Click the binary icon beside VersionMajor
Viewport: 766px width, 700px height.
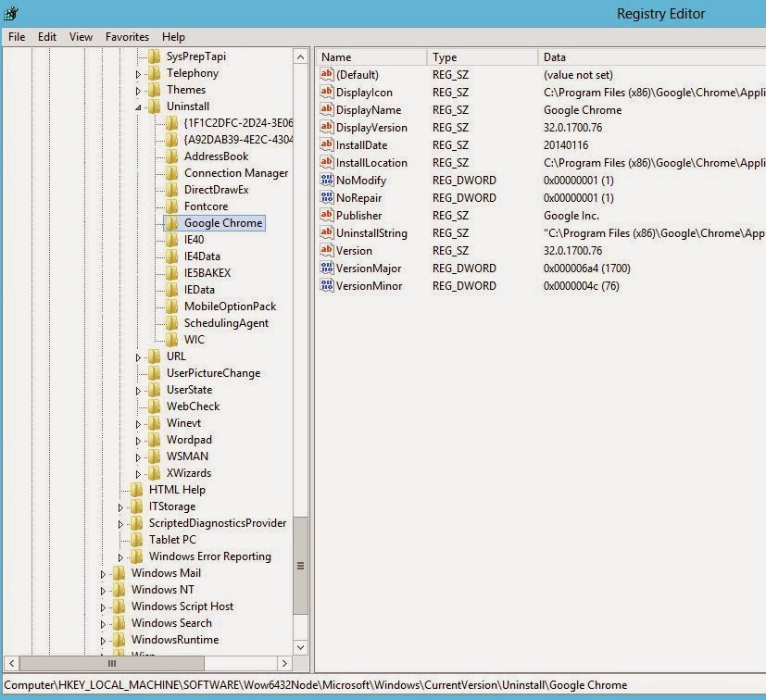click(326, 269)
